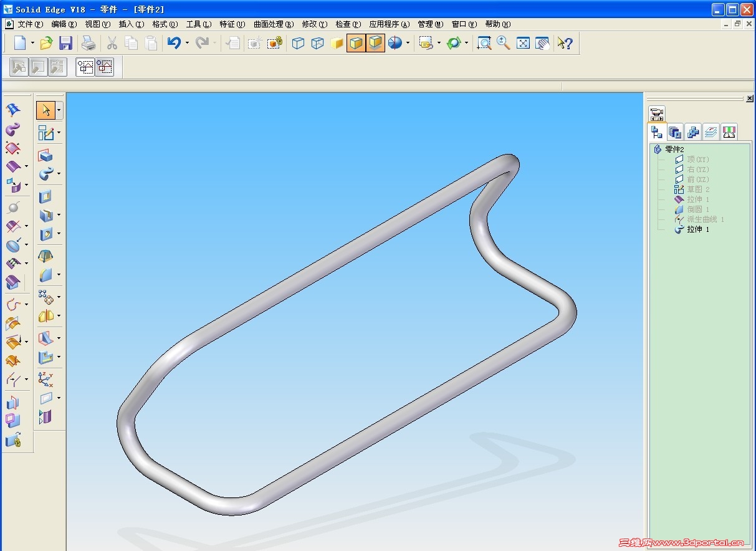
Task: Expand the Round feature dropdown arrow
Action: [59, 275]
